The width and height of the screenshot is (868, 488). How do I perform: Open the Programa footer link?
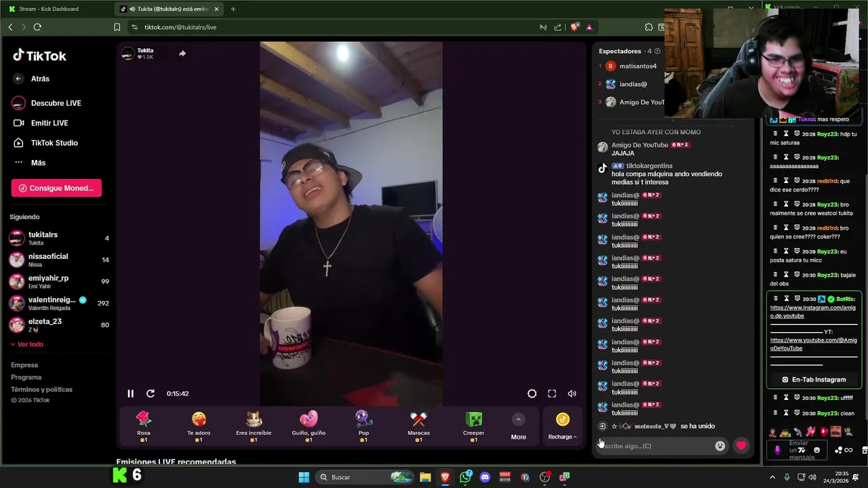[26, 378]
